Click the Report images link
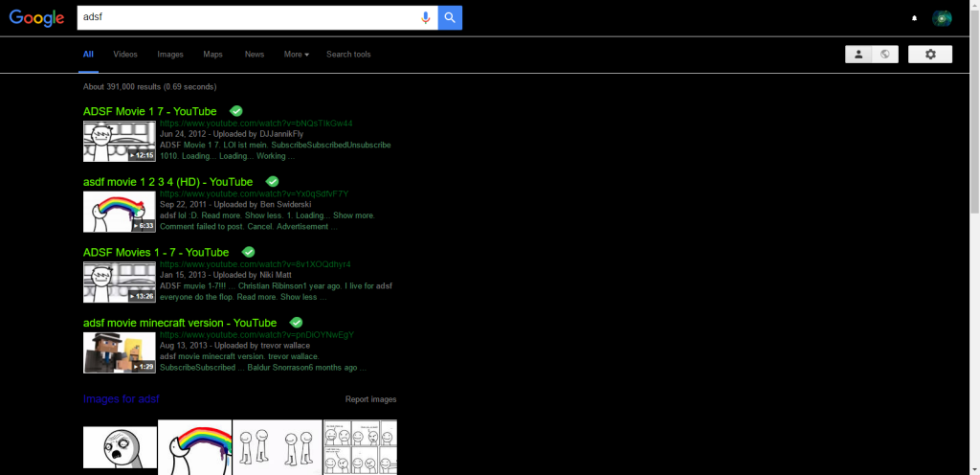Image resolution: width=980 pixels, height=475 pixels. (x=370, y=399)
